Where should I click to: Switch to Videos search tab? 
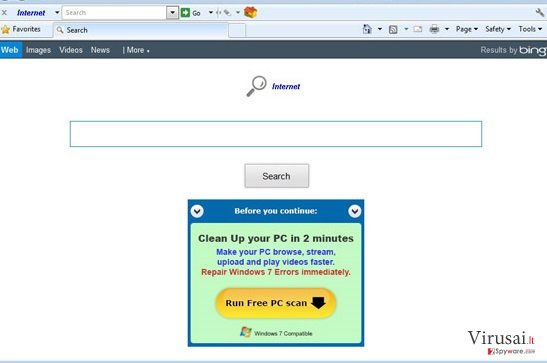(71, 50)
